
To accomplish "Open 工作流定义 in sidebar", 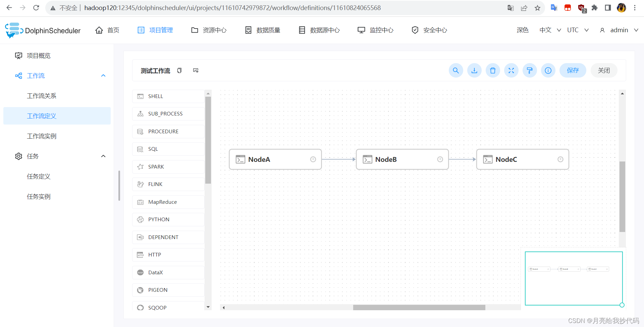I will tap(57, 116).
